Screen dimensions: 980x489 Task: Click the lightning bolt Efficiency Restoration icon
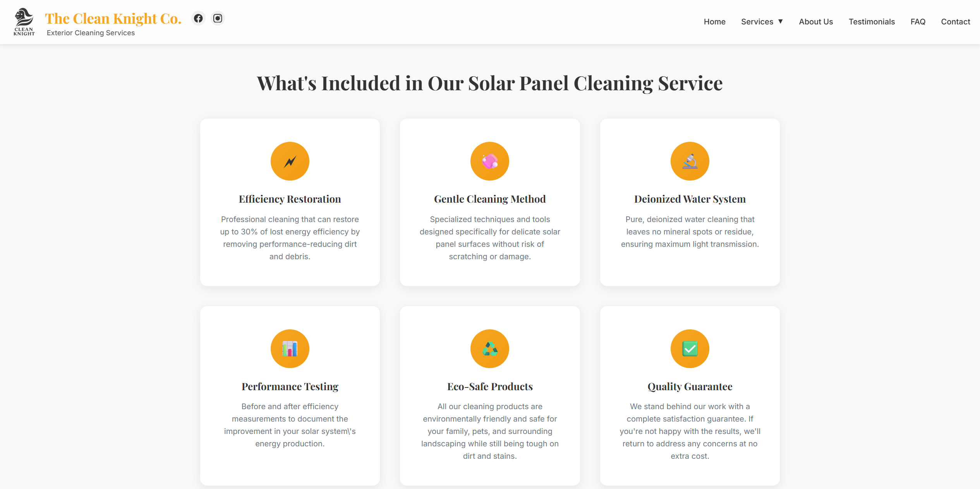(290, 161)
